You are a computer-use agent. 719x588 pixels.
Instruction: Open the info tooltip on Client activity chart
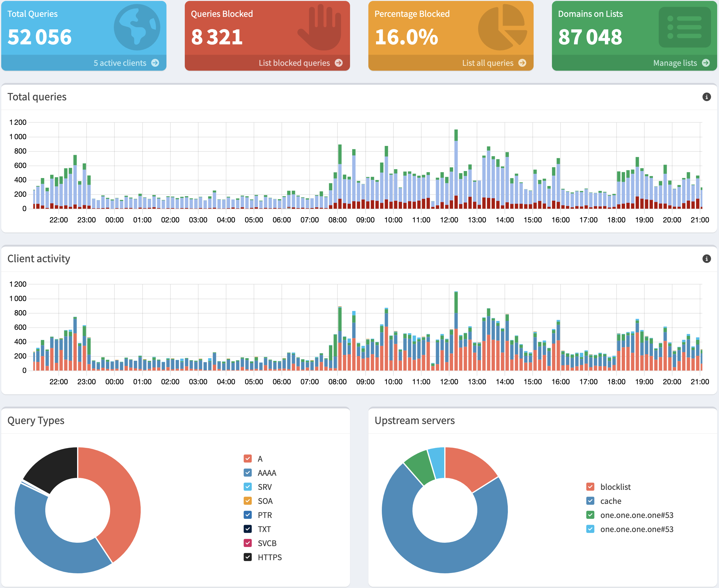(706, 259)
